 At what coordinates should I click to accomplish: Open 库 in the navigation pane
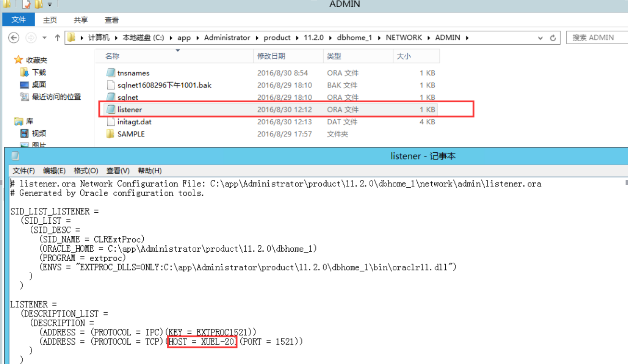(x=30, y=121)
